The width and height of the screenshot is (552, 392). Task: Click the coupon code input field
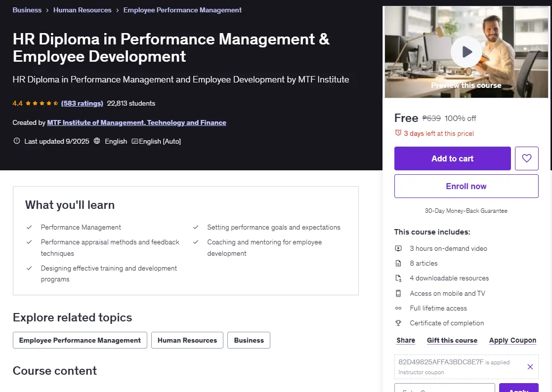(x=445, y=388)
